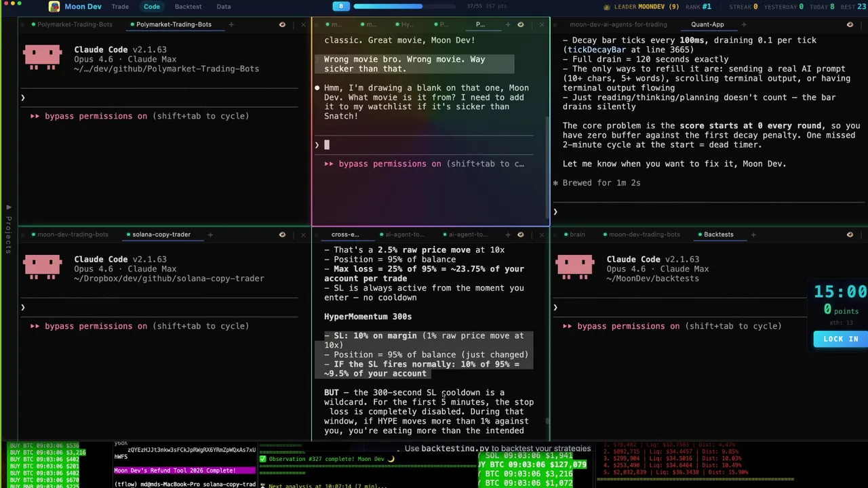
Task: Click 'BUY BTC 09:03:06 $127,079' ticker row
Action: point(532,465)
